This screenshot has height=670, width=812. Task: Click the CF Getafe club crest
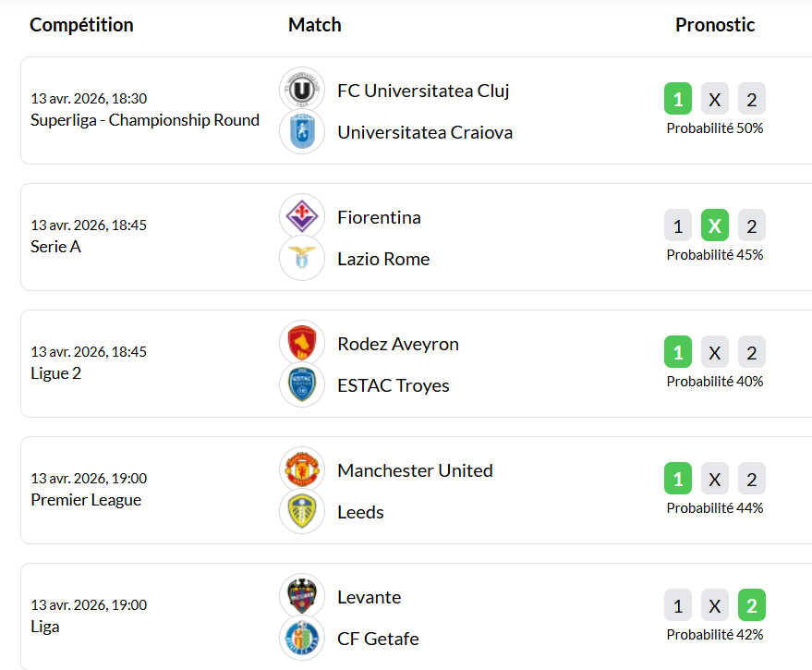(301, 639)
